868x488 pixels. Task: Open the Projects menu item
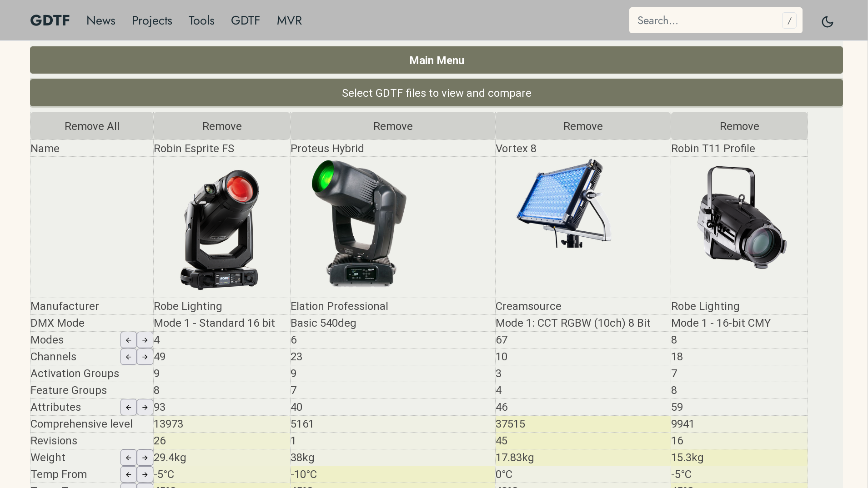152,20
